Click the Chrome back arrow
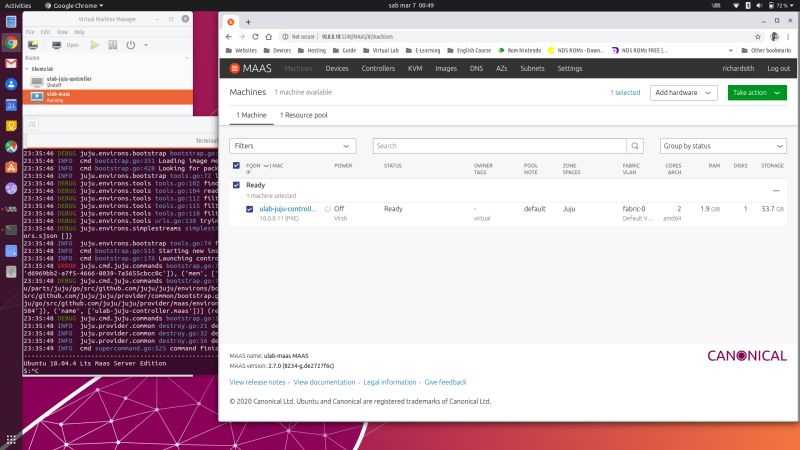 click(229, 37)
